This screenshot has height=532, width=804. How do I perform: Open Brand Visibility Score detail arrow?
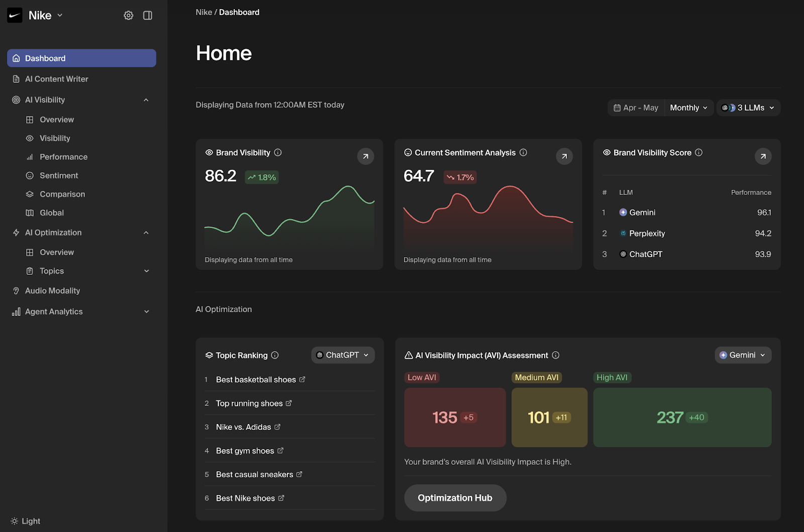[763, 156]
